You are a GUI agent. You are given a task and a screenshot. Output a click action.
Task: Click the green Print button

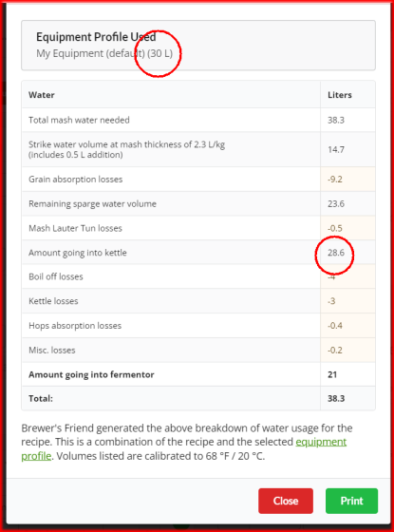[x=351, y=501]
